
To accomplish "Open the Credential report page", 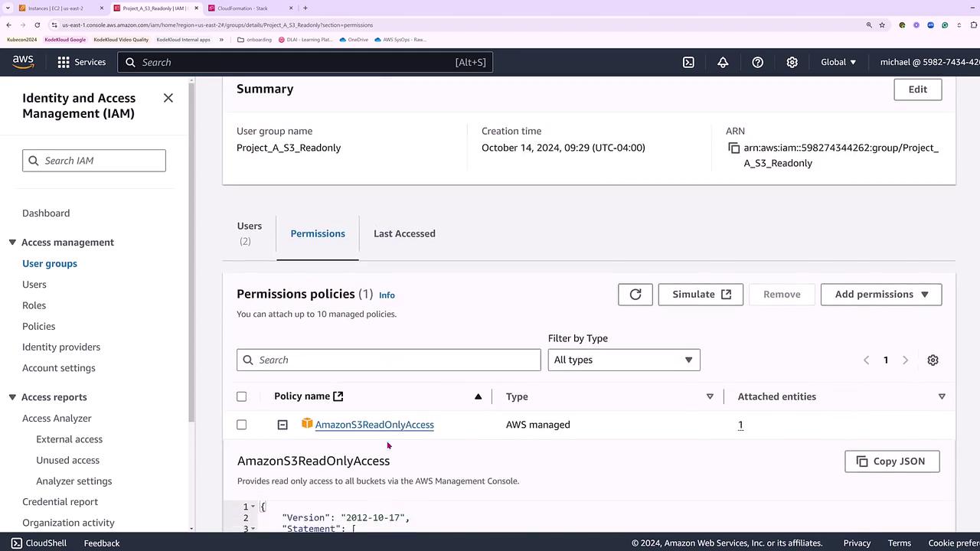I will click(60, 502).
